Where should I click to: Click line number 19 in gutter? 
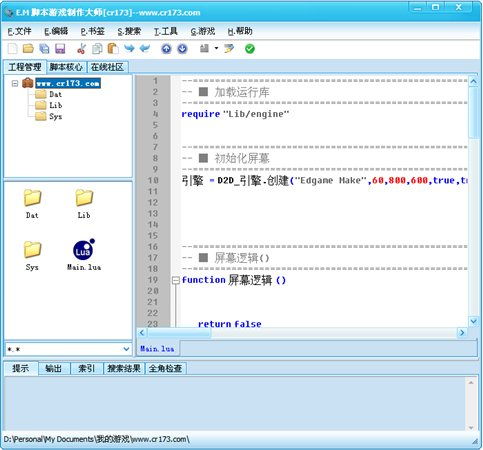tap(153, 280)
